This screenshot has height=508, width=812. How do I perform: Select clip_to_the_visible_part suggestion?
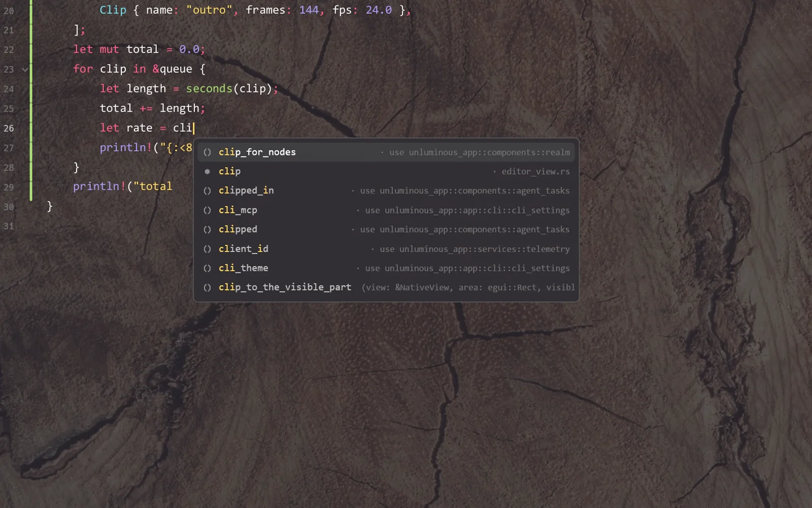(386, 287)
